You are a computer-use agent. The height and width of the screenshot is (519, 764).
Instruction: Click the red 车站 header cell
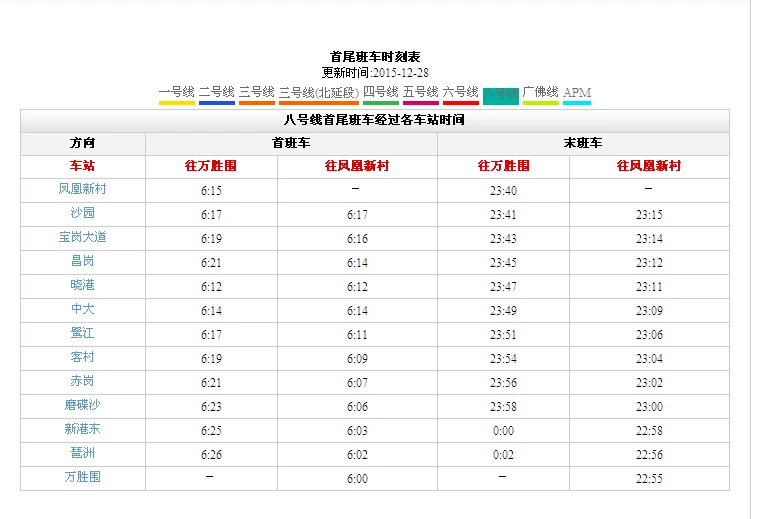coord(82,166)
